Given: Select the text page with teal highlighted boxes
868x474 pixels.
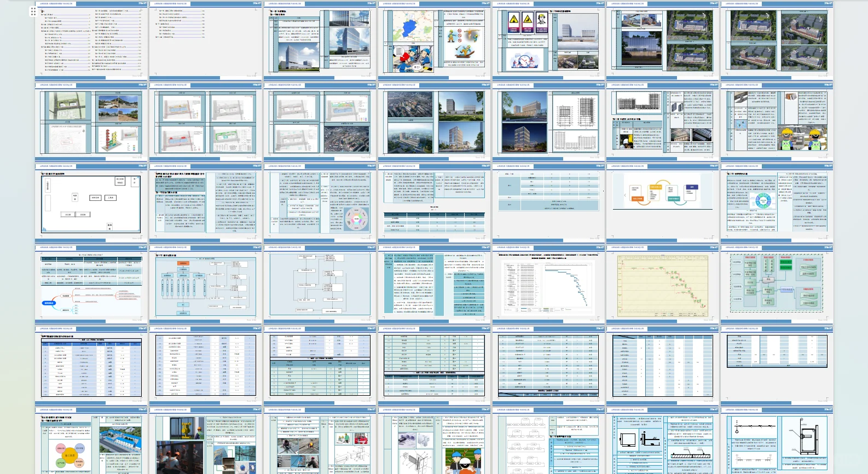Looking at the screenshot, I should [435, 284].
